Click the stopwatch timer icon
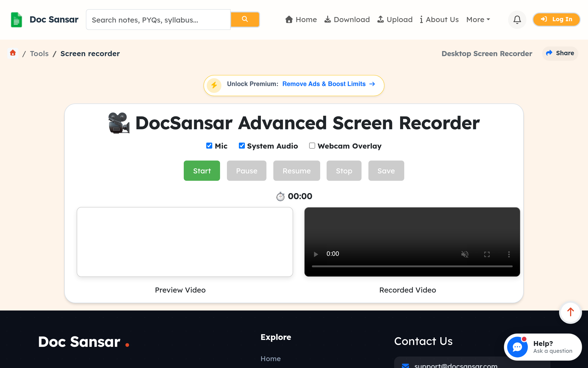Image resolution: width=588 pixels, height=368 pixels. 280,196
